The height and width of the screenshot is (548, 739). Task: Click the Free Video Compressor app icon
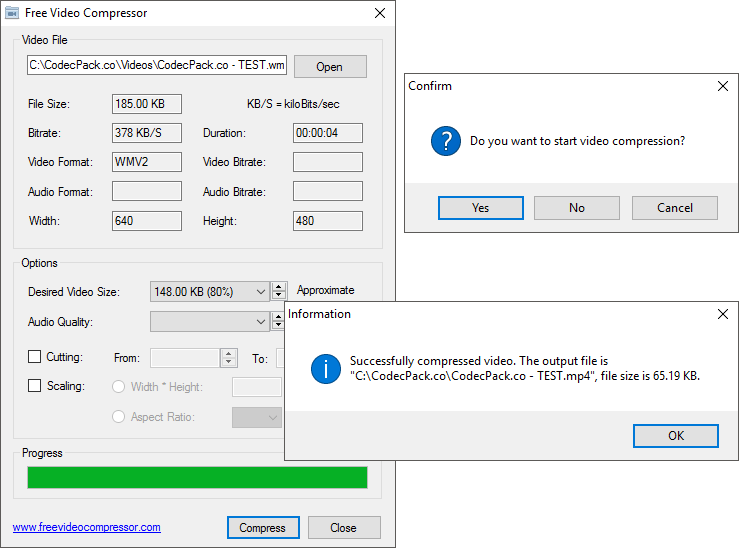click(x=12, y=13)
